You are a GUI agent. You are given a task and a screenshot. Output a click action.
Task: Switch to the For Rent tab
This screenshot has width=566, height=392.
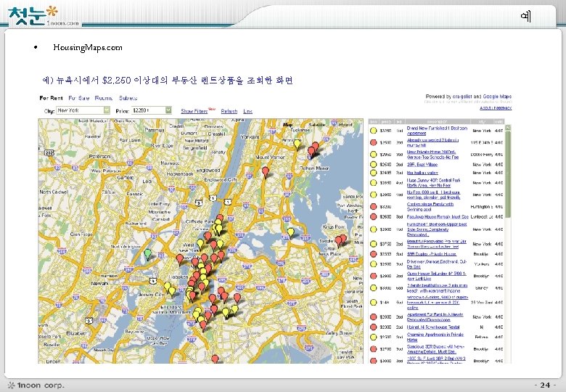(51, 98)
